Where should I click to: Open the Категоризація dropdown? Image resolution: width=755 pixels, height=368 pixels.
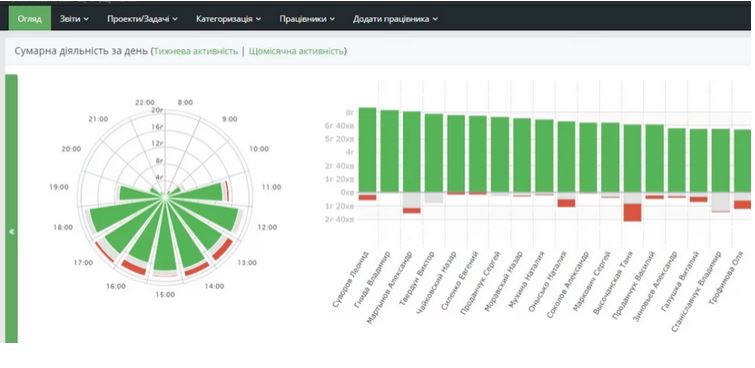pos(228,19)
